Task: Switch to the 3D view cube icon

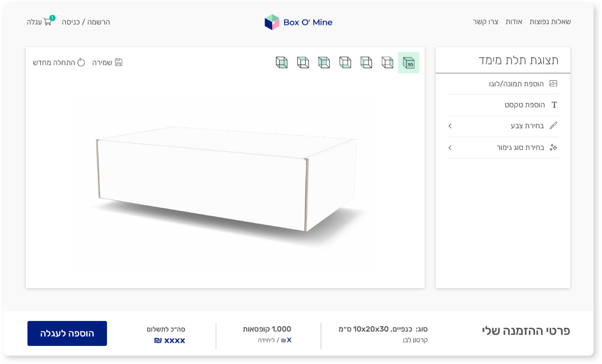Action: click(408, 62)
